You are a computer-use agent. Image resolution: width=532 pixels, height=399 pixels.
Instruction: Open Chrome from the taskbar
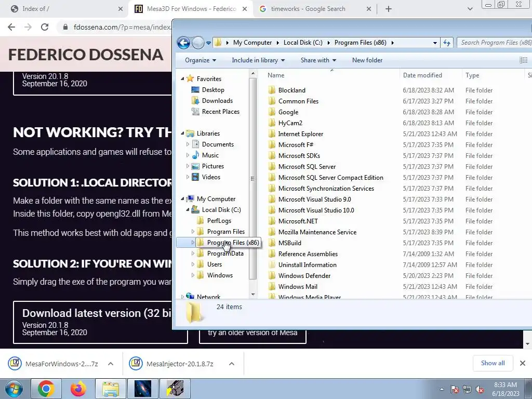(x=46, y=389)
